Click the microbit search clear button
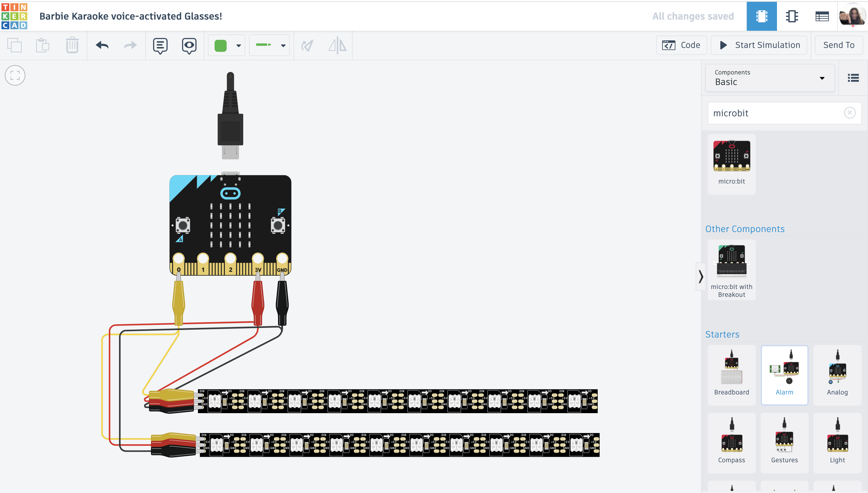 coord(850,113)
